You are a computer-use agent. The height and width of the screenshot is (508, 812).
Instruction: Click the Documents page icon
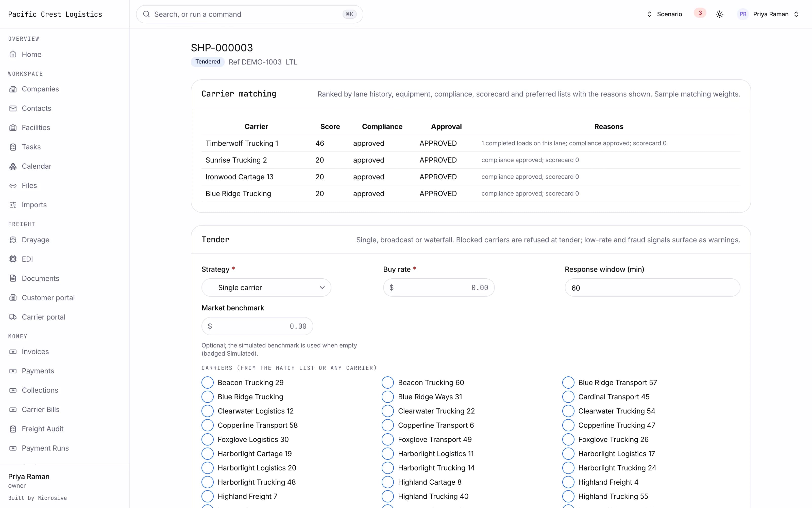click(13, 279)
